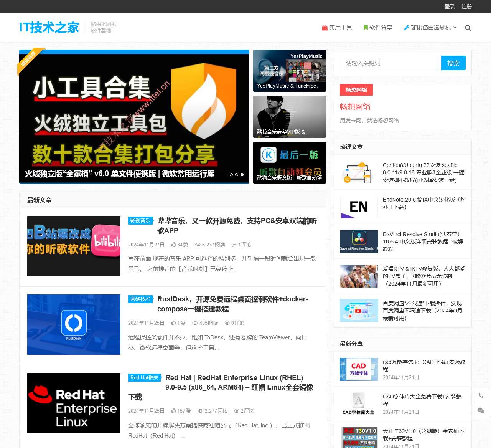
Task: Select the third carousel dot indicator
Action: pyautogui.click(x=242, y=175)
